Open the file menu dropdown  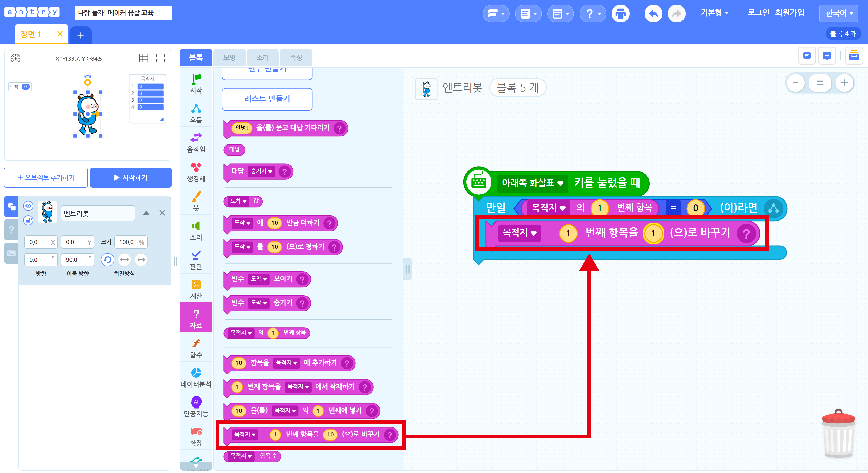pos(528,14)
